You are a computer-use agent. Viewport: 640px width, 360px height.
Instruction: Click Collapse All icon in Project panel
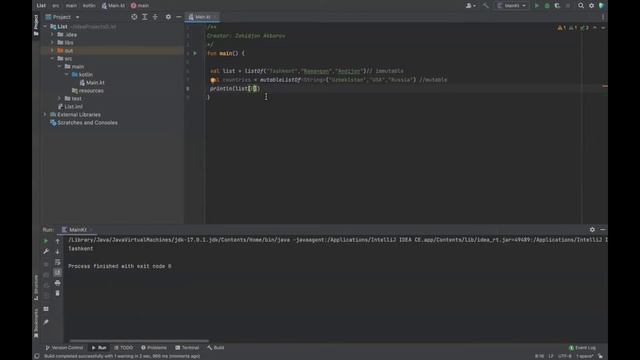(155, 17)
